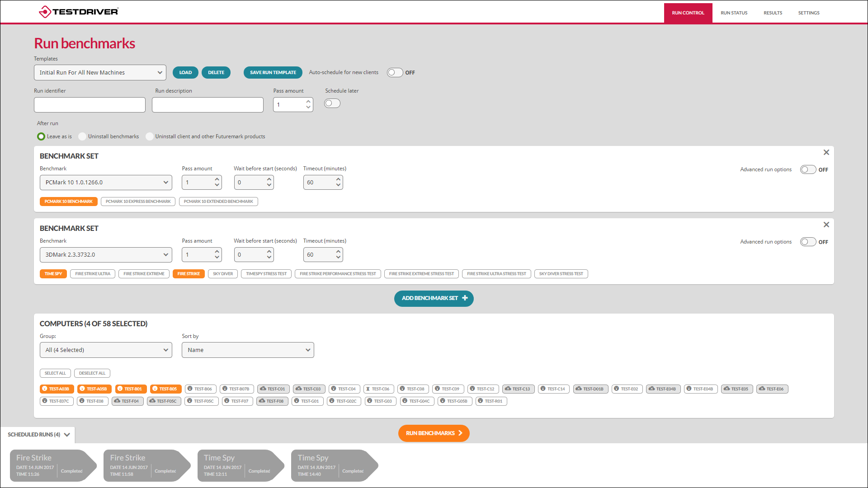The width and height of the screenshot is (868, 488).
Task: Choose Uninstall benchmarks radio option
Action: coord(82,136)
